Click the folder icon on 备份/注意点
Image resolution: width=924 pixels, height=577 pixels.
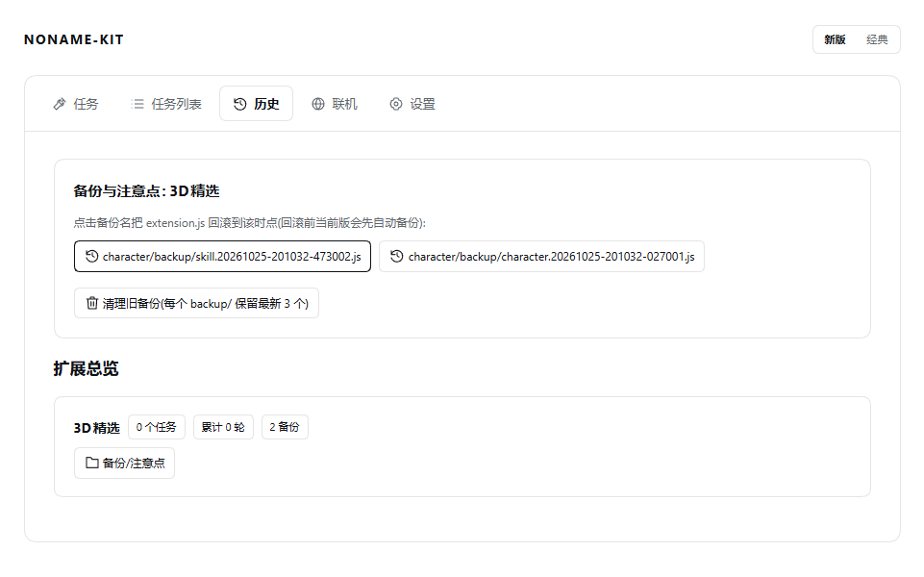point(92,463)
